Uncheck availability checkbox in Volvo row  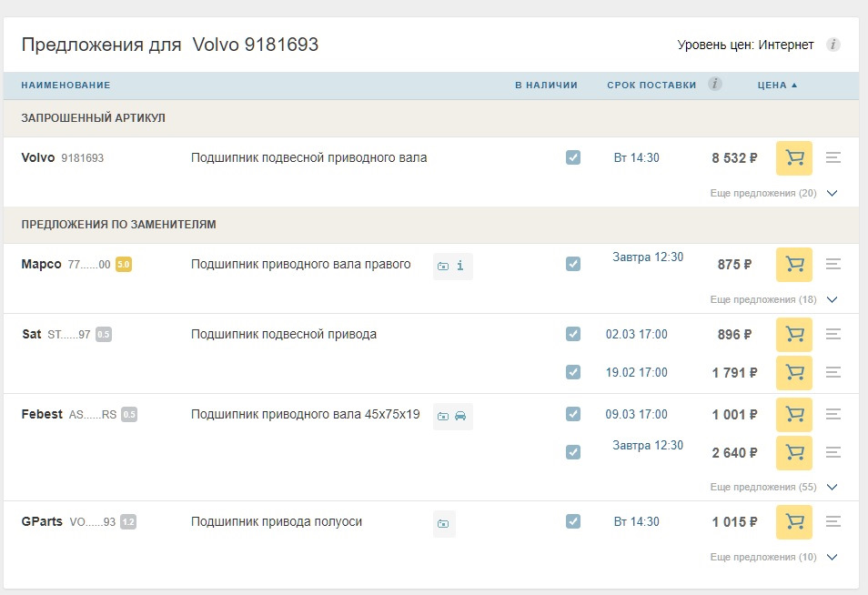[x=572, y=156]
